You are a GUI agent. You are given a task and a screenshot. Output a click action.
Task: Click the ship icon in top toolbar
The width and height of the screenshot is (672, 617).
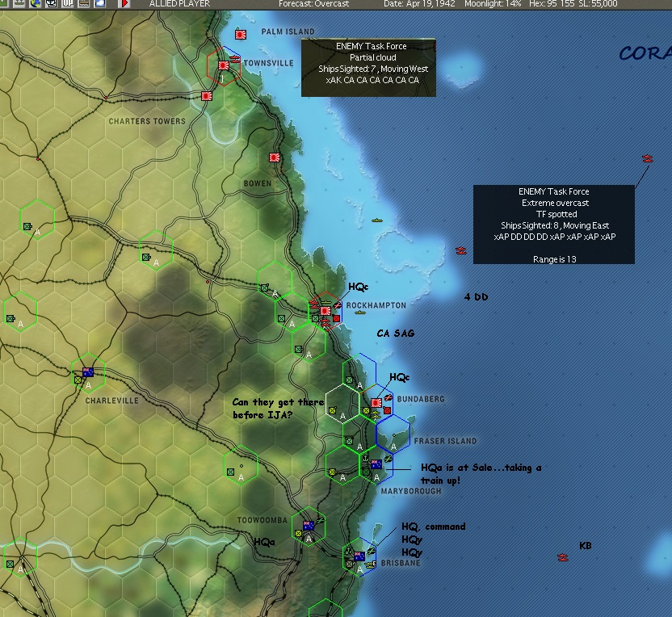[84, 3]
